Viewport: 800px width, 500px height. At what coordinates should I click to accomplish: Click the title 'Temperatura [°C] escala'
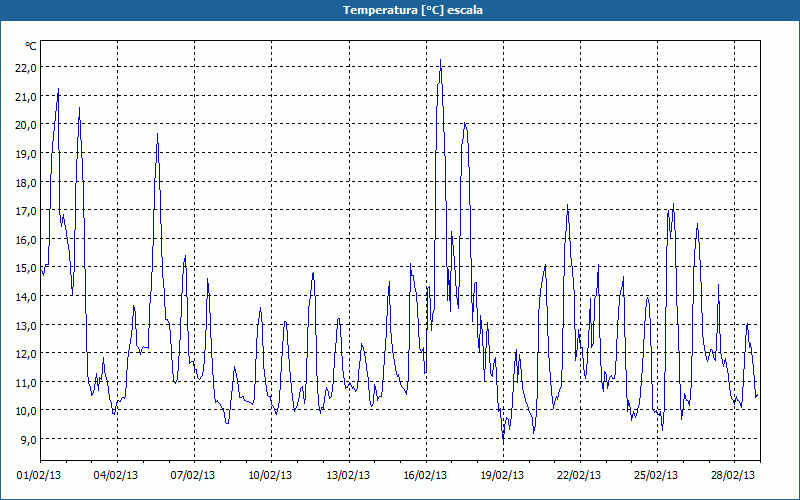coord(413,10)
